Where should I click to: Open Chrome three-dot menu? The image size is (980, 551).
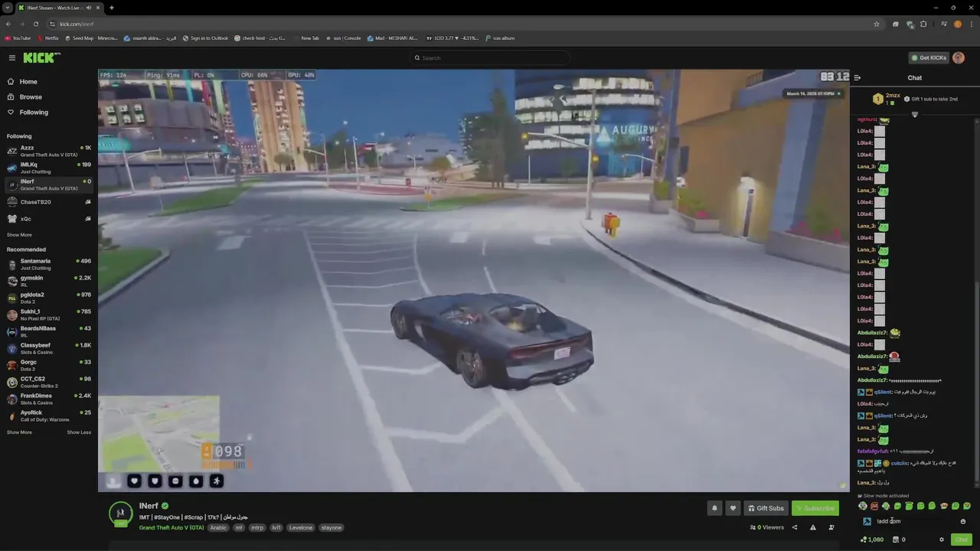(x=971, y=24)
